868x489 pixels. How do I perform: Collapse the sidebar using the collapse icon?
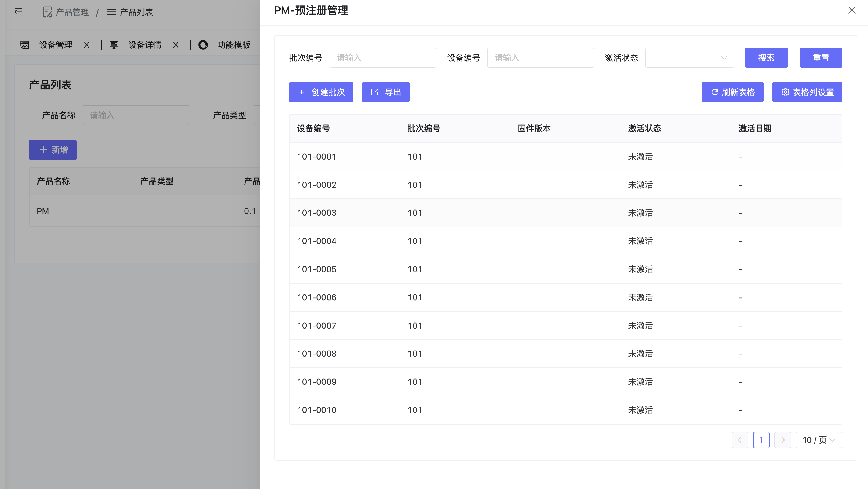tap(18, 12)
